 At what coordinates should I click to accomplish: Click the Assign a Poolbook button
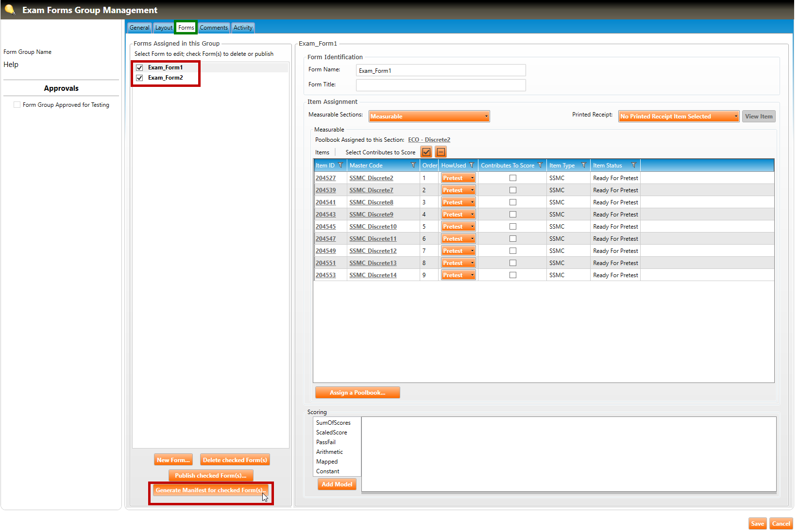click(x=357, y=393)
